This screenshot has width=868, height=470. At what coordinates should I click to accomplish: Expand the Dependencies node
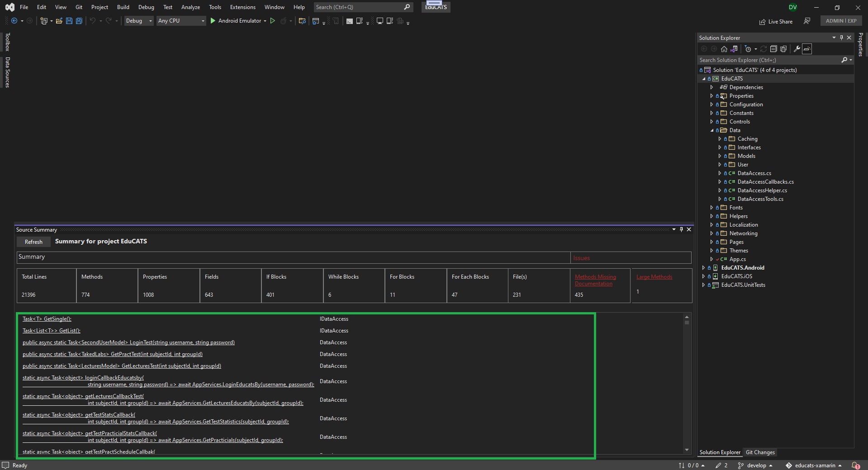coord(711,87)
